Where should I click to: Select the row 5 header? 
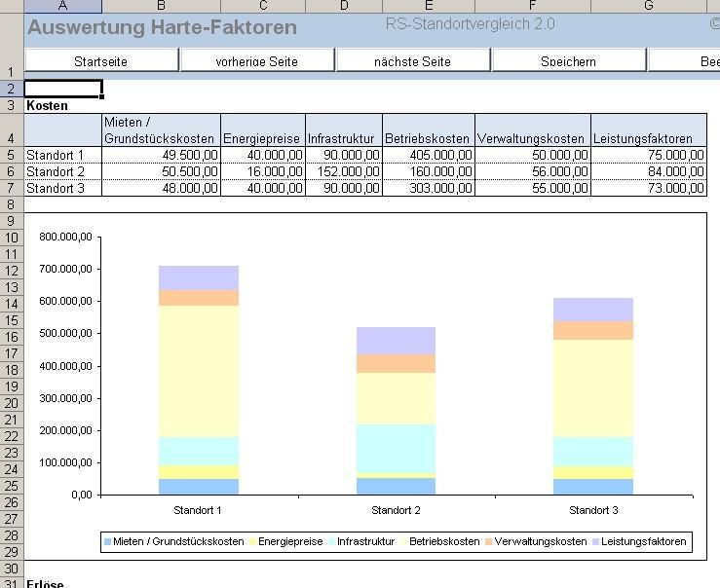(x=12, y=155)
